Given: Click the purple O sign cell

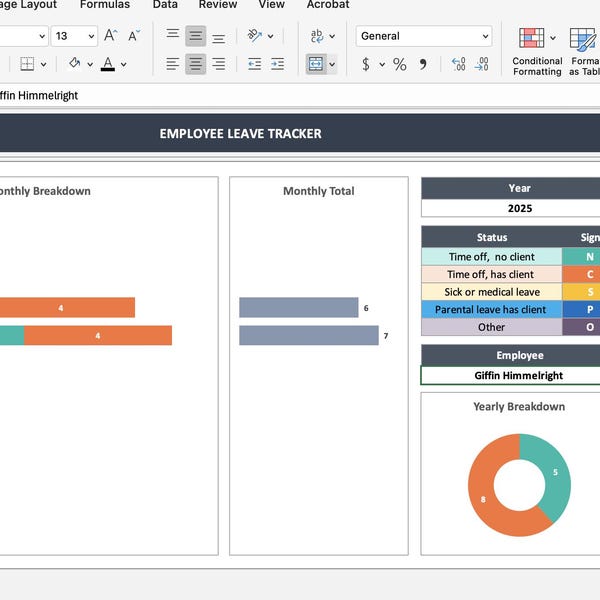Looking at the screenshot, I should tap(581, 327).
